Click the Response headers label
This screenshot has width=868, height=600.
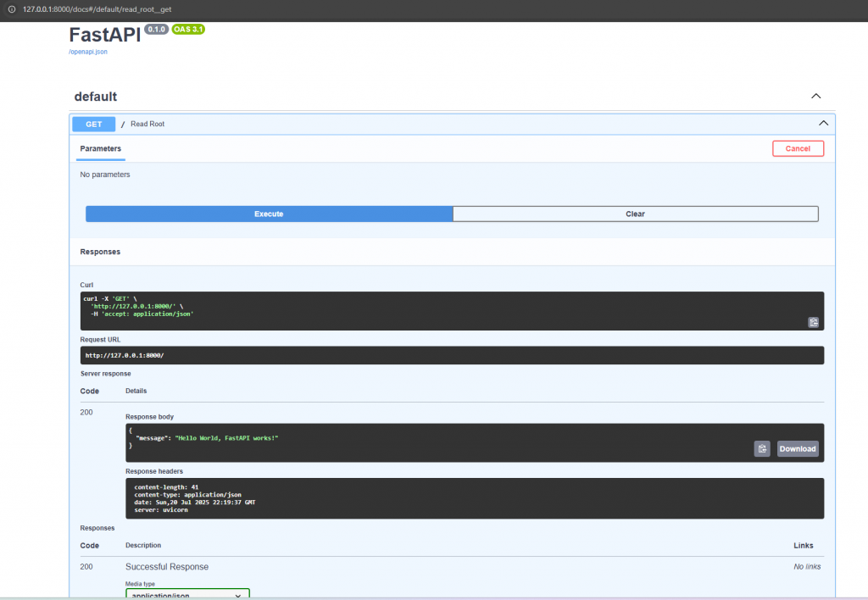[154, 471]
